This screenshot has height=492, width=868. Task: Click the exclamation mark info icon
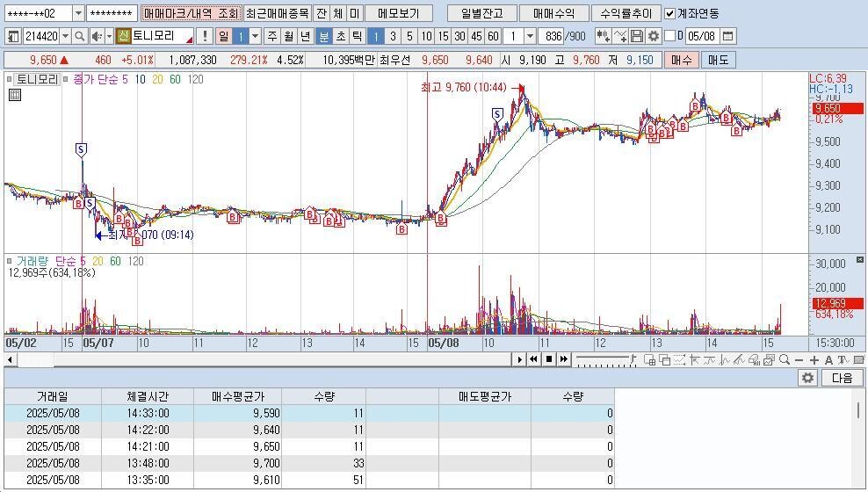[x=205, y=37]
